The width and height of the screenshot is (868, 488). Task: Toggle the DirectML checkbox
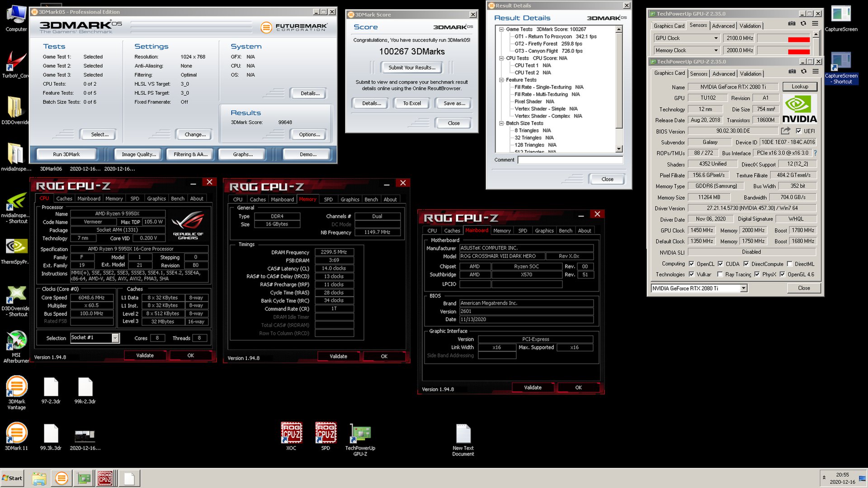pos(789,264)
